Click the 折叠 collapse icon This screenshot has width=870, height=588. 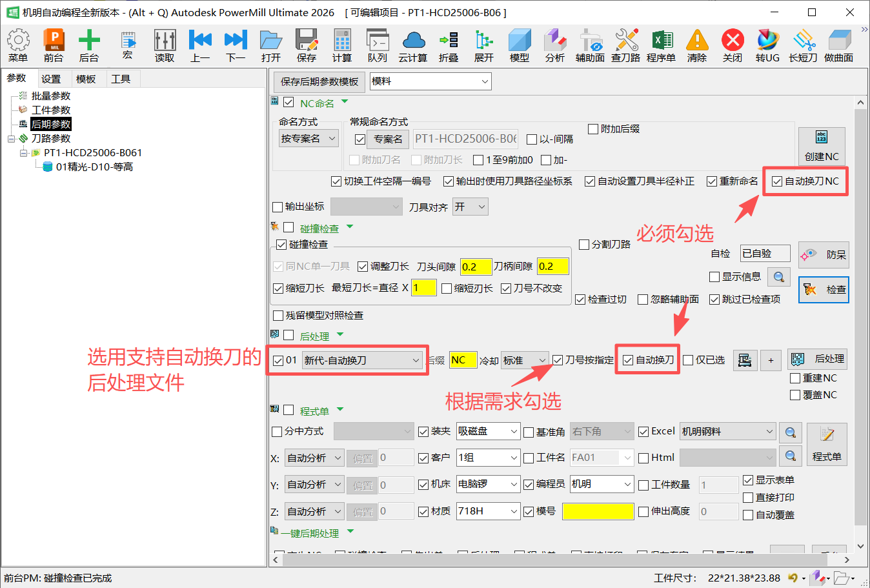point(449,45)
